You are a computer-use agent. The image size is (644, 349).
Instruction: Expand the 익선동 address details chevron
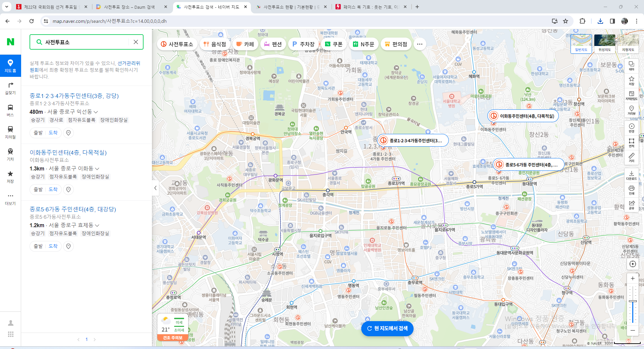[x=96, y=112]
